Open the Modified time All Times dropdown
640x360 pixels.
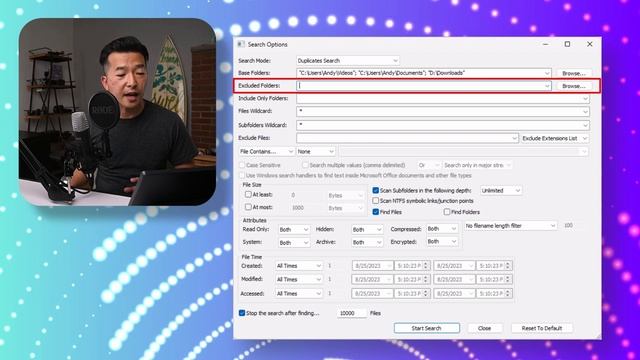click(x=299, y=279)
